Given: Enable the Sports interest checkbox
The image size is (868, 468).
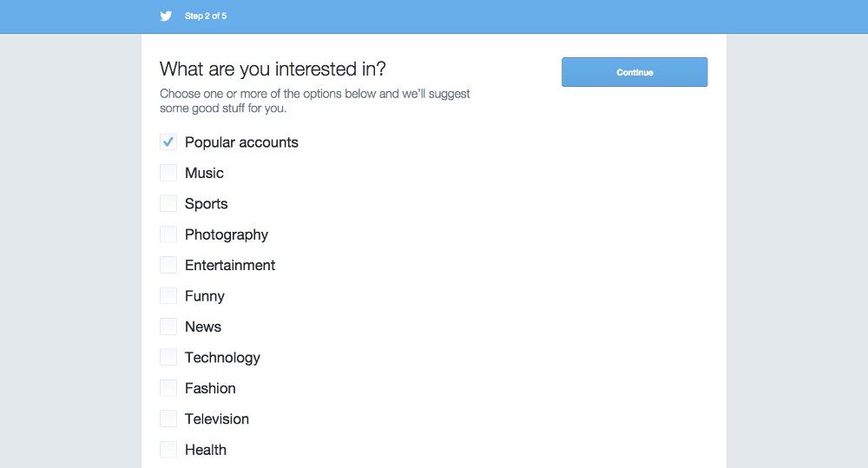Looking at the screenshot, I should coord(168,203).
